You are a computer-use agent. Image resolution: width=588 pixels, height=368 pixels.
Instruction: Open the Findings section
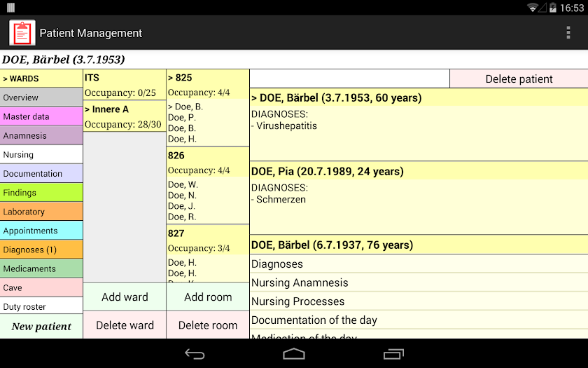41,193
